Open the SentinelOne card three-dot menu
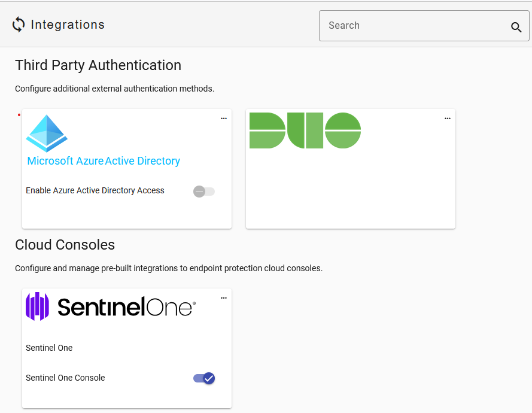Viewport: 532px width, 413px height. coord(224,298)
